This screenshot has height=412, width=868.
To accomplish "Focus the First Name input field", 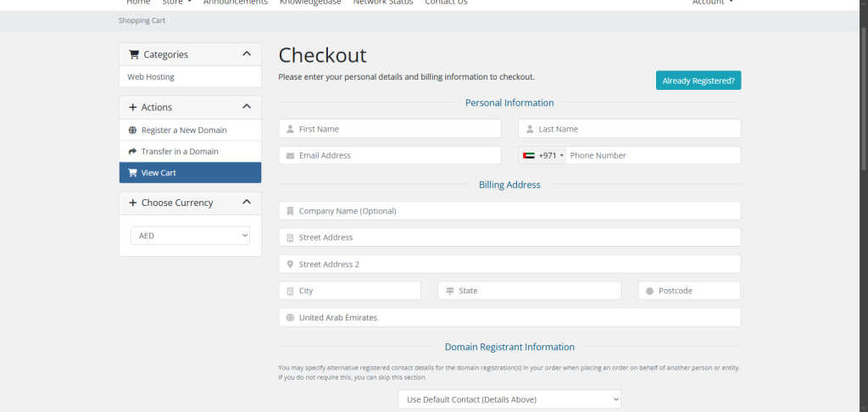I will (390, 129).
